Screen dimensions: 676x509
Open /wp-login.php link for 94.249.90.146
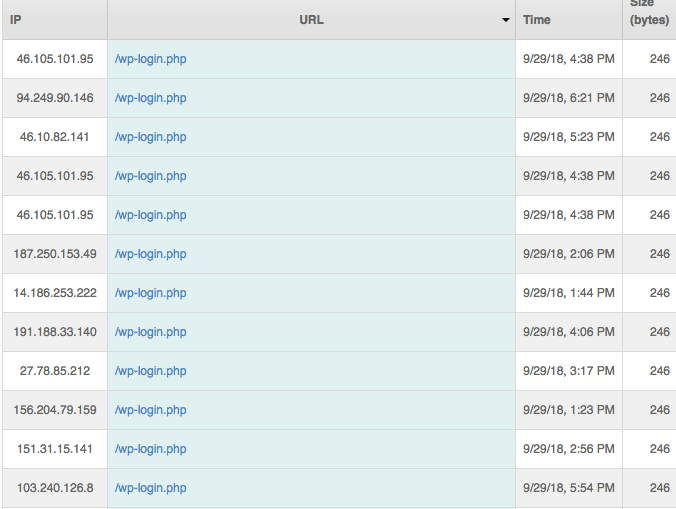150,98
